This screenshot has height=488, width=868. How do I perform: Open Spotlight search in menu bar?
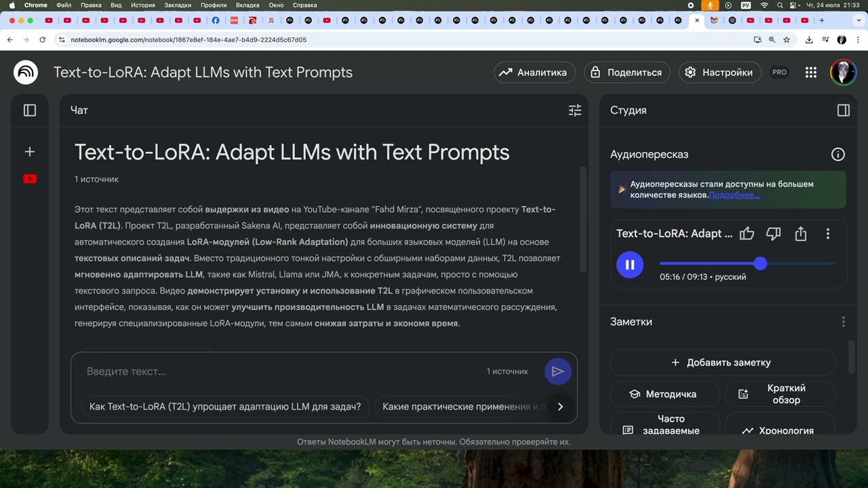click(779, 5)
